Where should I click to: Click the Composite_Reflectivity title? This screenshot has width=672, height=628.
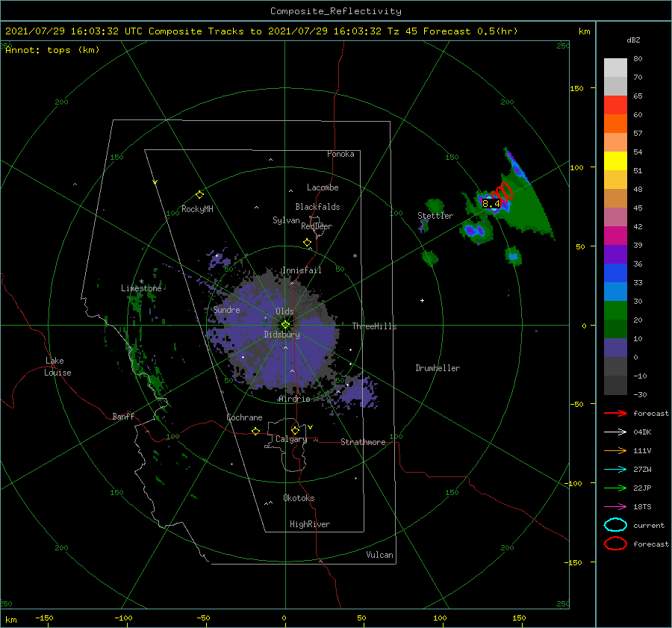[336, 11]
